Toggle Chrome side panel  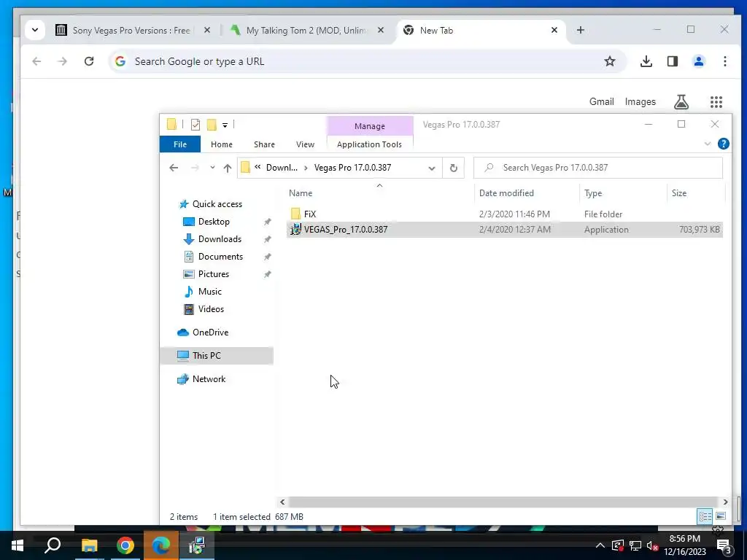672,61
